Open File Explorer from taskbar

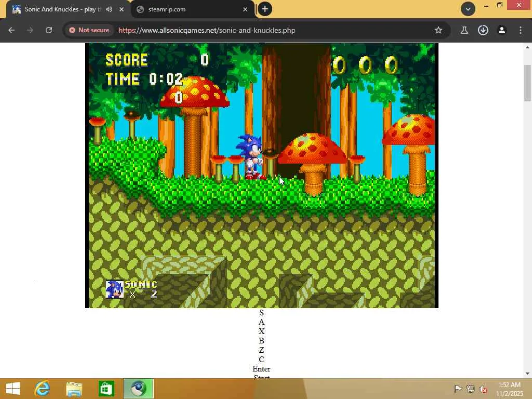74,389
